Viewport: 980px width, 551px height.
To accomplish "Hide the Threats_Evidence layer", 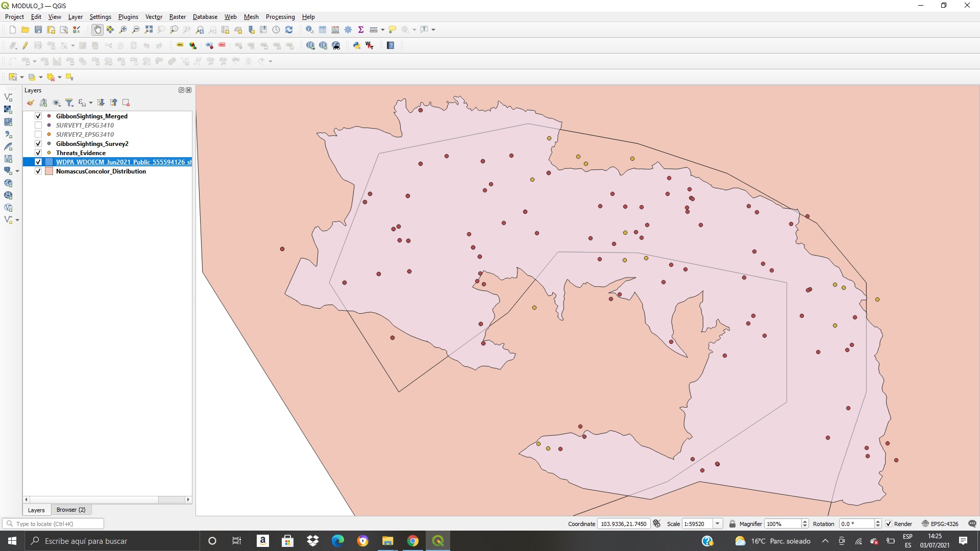I will pyautogui.click(x=38, y=153).
